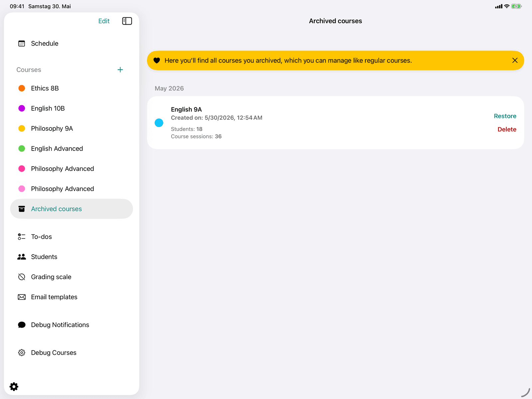The height and width of the screenshot is (399, 532).
Task: Open the Email templates section
Action: [x=71, y=297]
